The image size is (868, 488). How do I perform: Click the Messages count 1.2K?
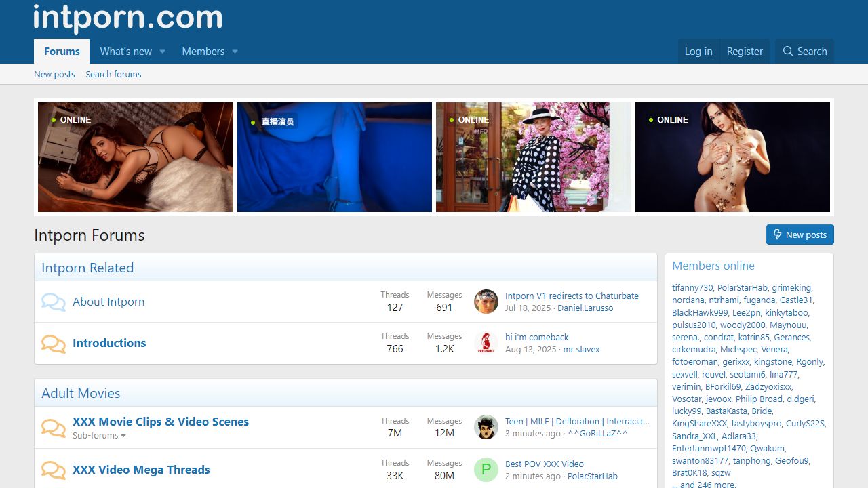click(x=444, y=348)
